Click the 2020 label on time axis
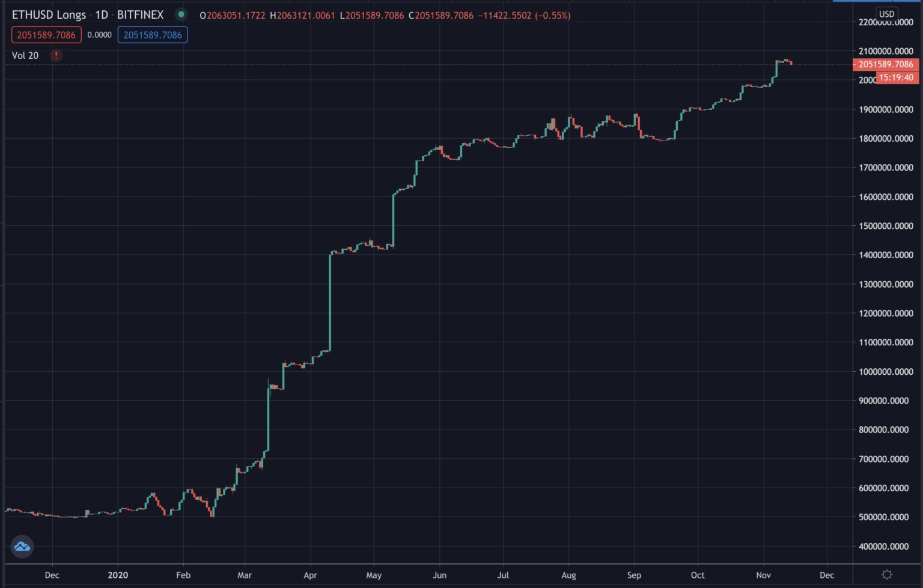 (118, 575)
